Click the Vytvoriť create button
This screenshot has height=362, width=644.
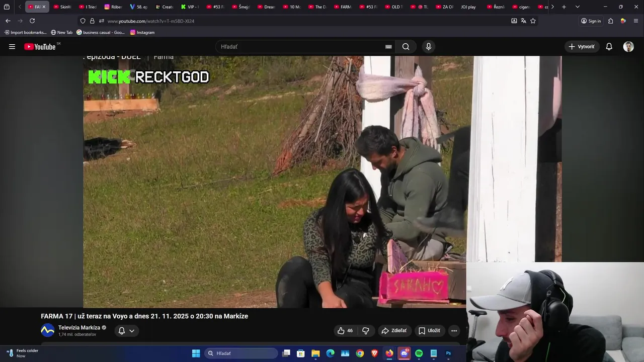582,47
